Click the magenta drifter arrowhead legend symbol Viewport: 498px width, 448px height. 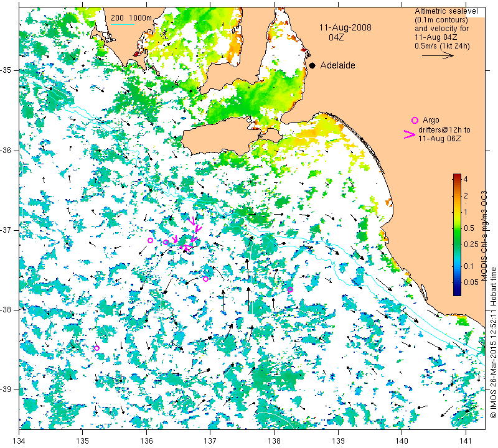[x=410, y=134]
